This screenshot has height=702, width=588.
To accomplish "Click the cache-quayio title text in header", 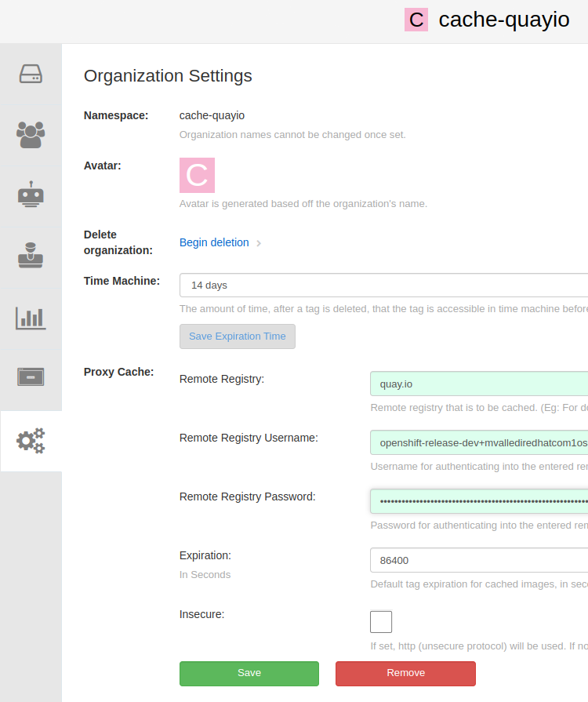I will pyautogui.click(x=504, y=20).
